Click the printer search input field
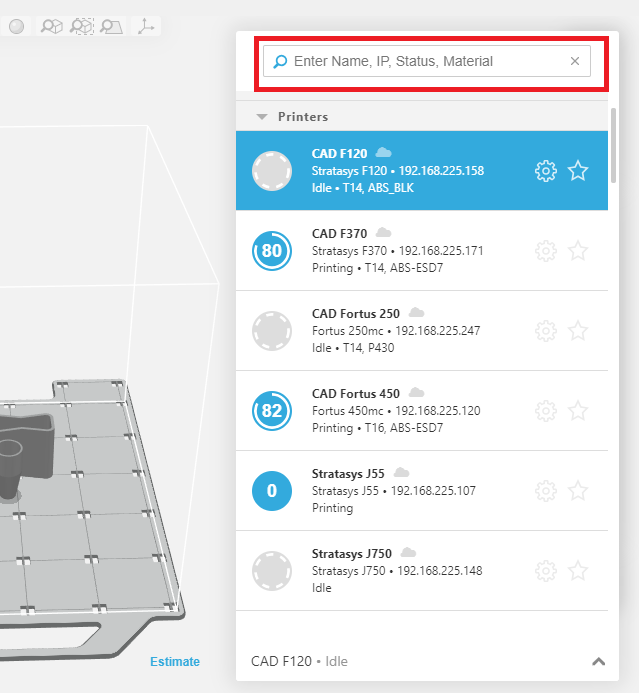Image resolution: width=639 pixels, height=693 pixels. coord(426,61)
